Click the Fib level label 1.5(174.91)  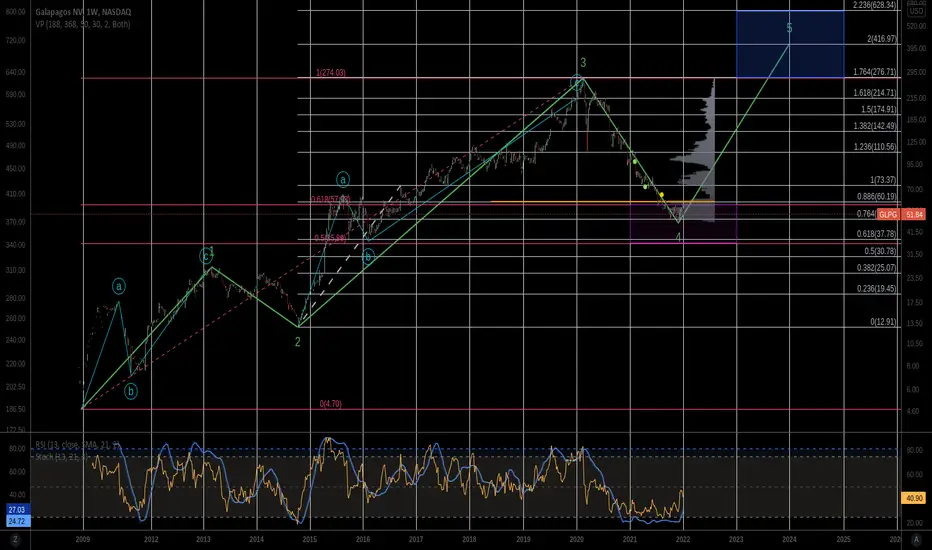tap(879, 109)
